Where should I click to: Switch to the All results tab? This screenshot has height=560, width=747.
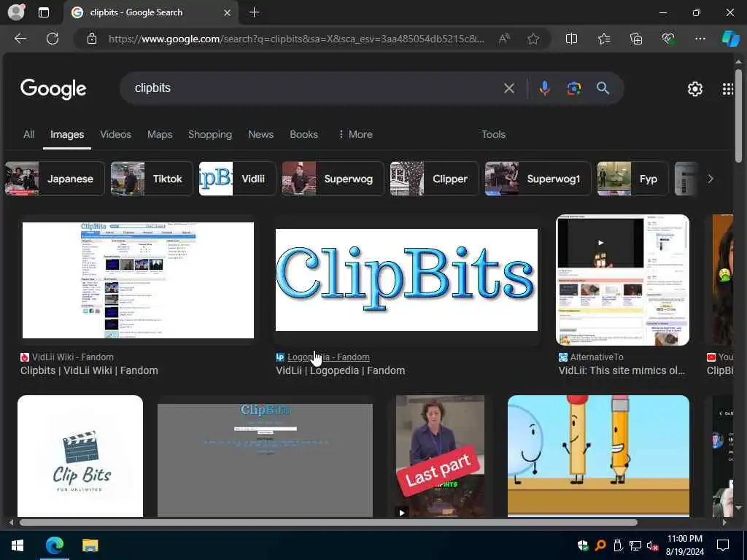click(28, 135)
